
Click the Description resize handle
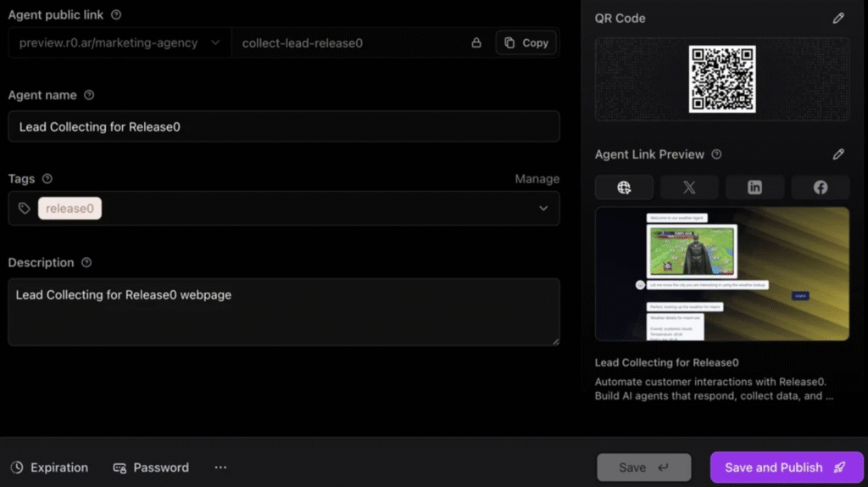coord(555,341)
